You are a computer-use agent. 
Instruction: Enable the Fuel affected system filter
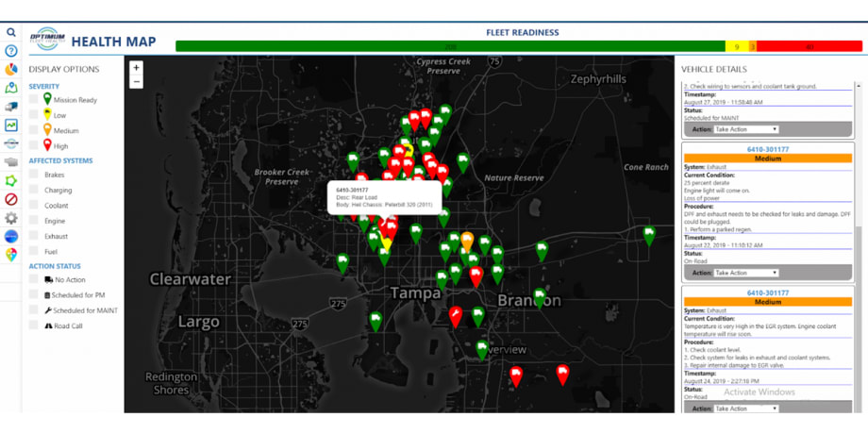[x=34, y=251]
